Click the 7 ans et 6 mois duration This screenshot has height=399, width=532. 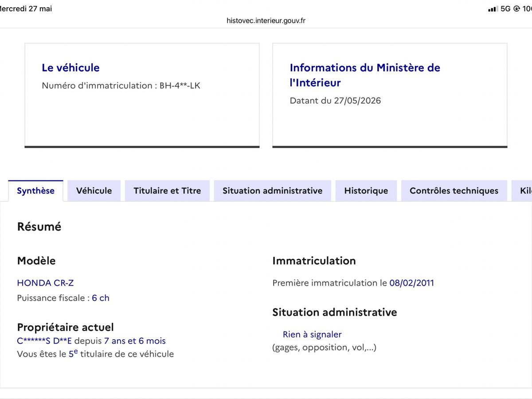[135, 341]
